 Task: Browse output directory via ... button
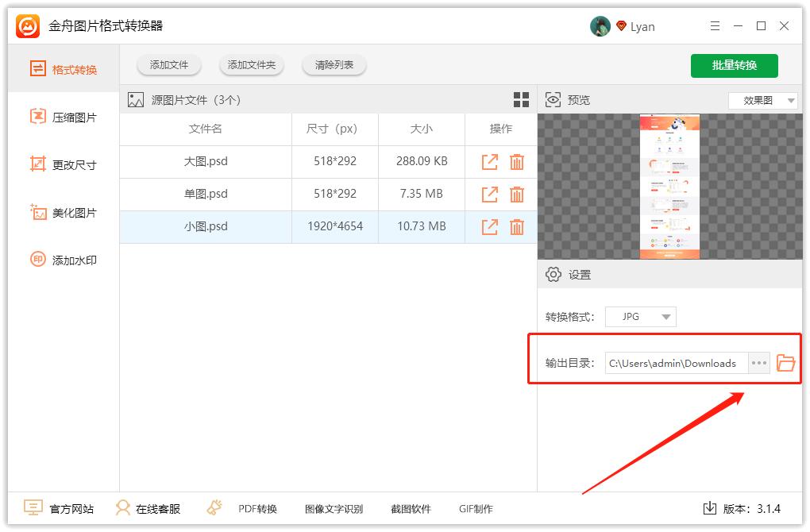pos(758,363)
